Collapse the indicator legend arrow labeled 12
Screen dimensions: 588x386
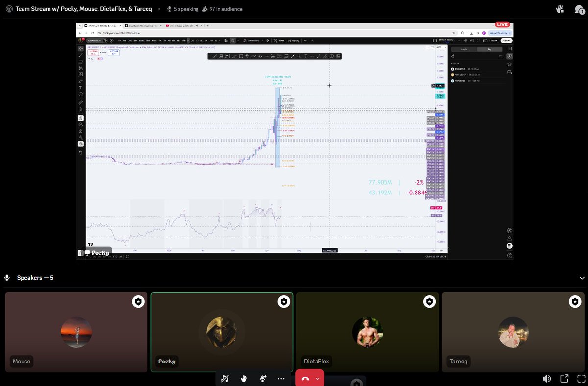click(91, 58)
